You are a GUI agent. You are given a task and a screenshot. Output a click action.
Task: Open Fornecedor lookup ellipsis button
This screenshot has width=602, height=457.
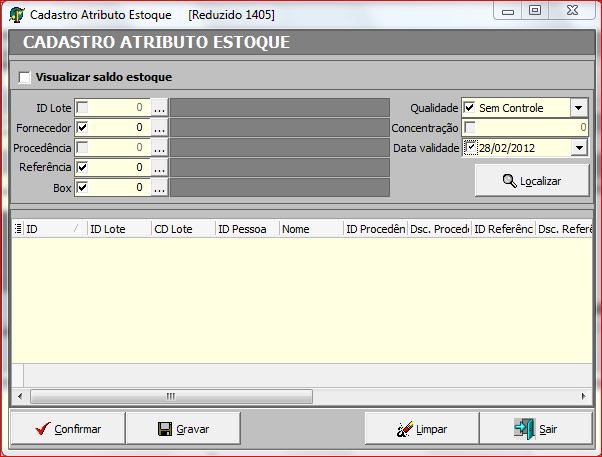[x=159, y=128]
